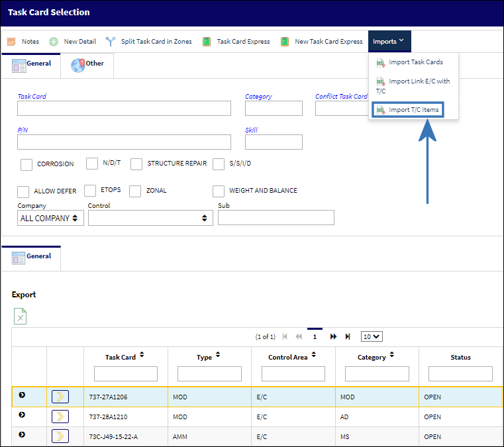Click the 73C-J49-15-22-A task card cell
This screenshot has height=447, width=504.
(x=126, y=436)
